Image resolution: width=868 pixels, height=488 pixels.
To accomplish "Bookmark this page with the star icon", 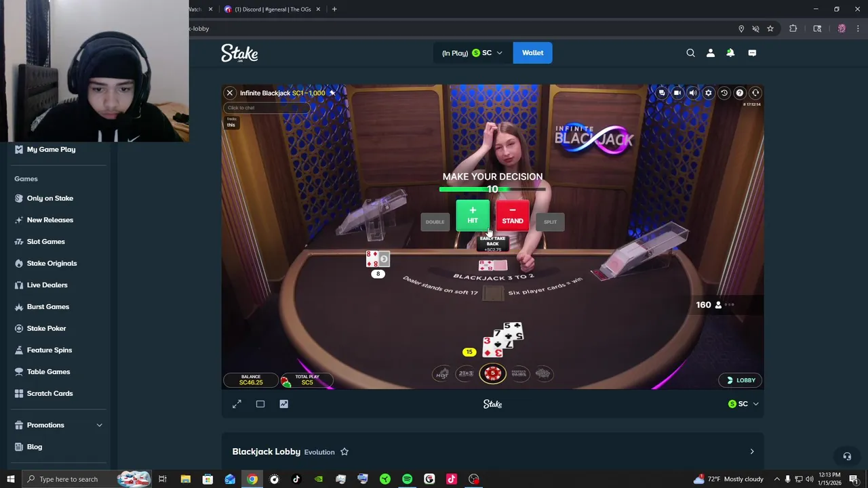I will pos(770,28).
